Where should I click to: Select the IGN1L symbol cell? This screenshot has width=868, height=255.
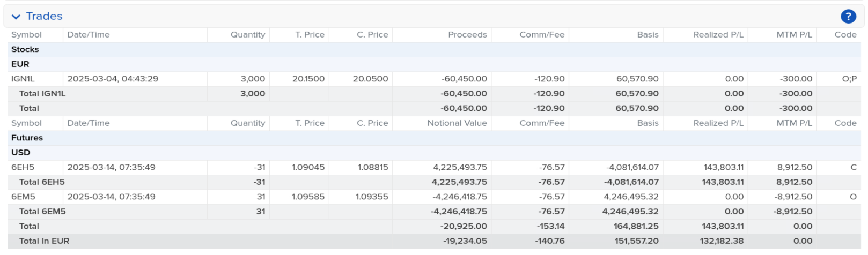pos(23,79)
